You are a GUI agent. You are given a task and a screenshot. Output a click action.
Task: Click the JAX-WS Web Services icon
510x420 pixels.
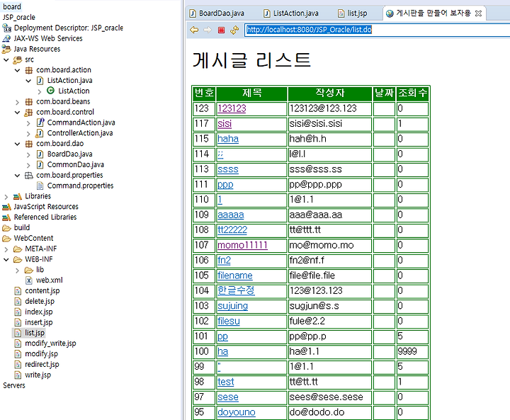(x=6, y=38)
